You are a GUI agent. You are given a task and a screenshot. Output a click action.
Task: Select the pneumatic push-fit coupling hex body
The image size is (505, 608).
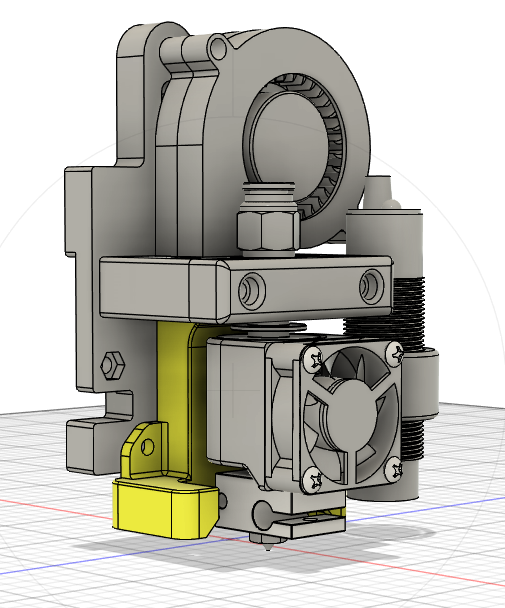pyautogui.click(x=267, y=230)
